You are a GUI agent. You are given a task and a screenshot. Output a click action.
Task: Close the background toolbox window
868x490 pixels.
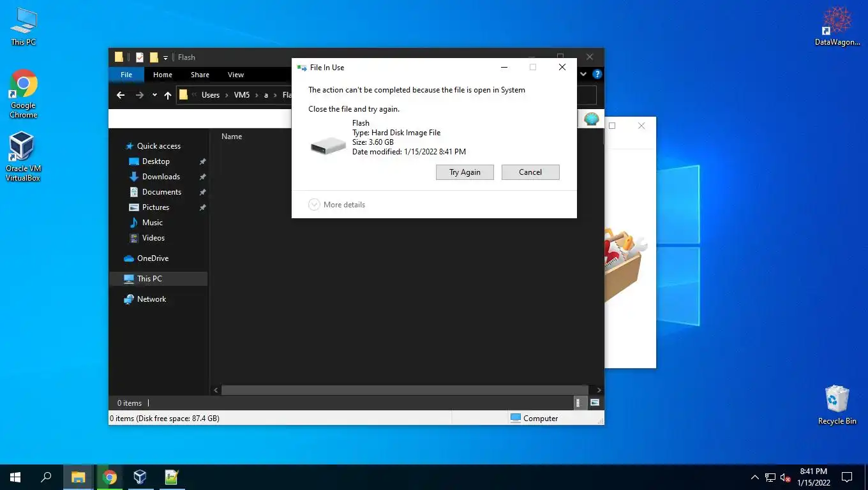641,126
